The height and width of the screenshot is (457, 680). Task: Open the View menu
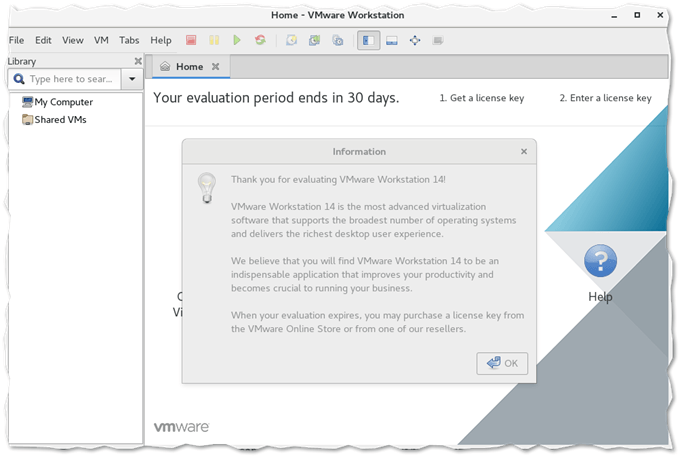72,40
